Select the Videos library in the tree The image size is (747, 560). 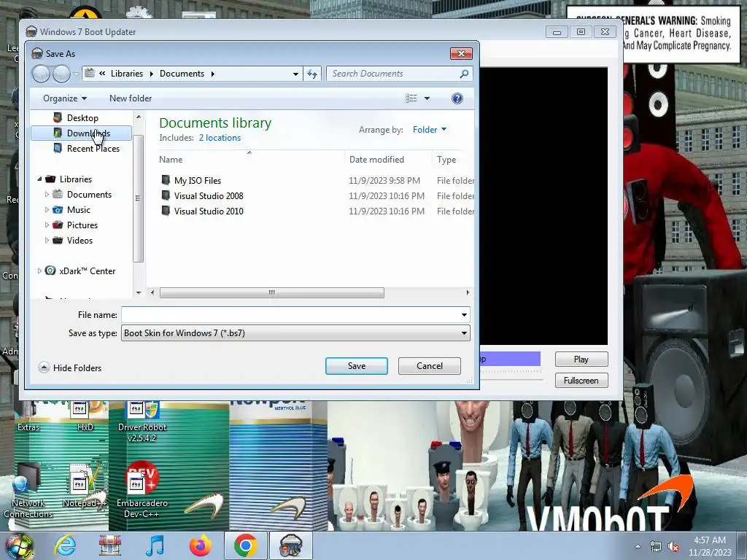(x=80, y=241)
